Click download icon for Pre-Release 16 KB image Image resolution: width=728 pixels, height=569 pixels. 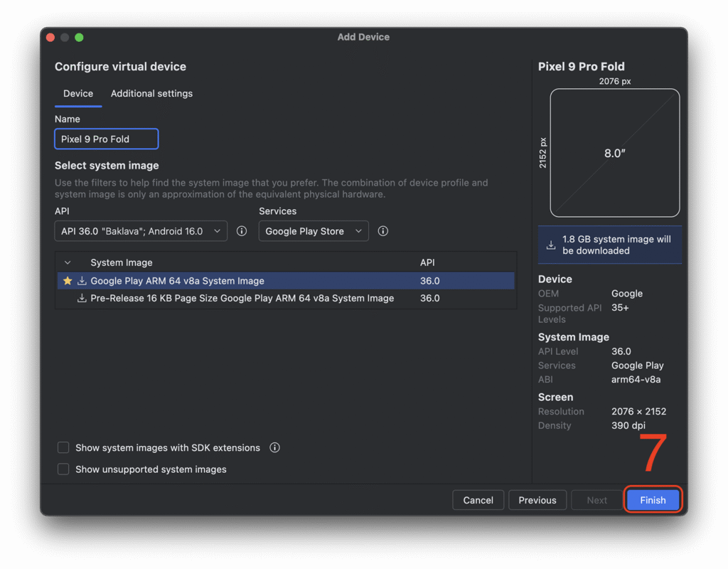[82, 299]
